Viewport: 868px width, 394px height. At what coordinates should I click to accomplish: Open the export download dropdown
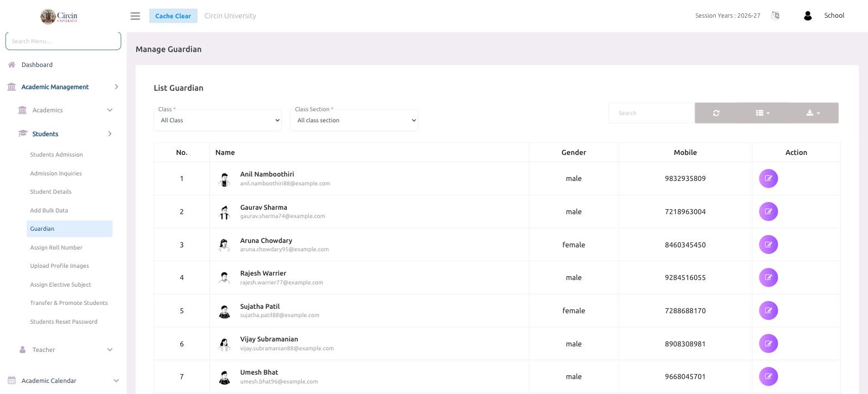pos(813,113)
